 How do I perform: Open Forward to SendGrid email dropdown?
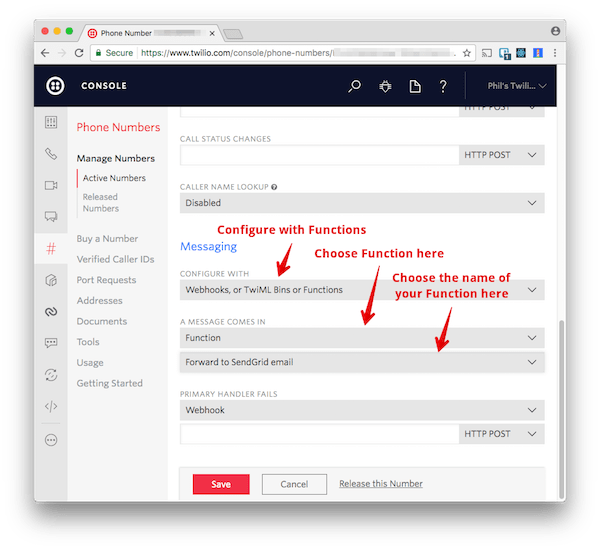362,362
